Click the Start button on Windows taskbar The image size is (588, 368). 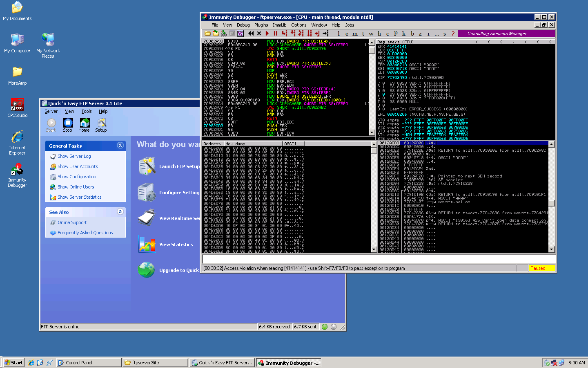[x=14, y=363]
